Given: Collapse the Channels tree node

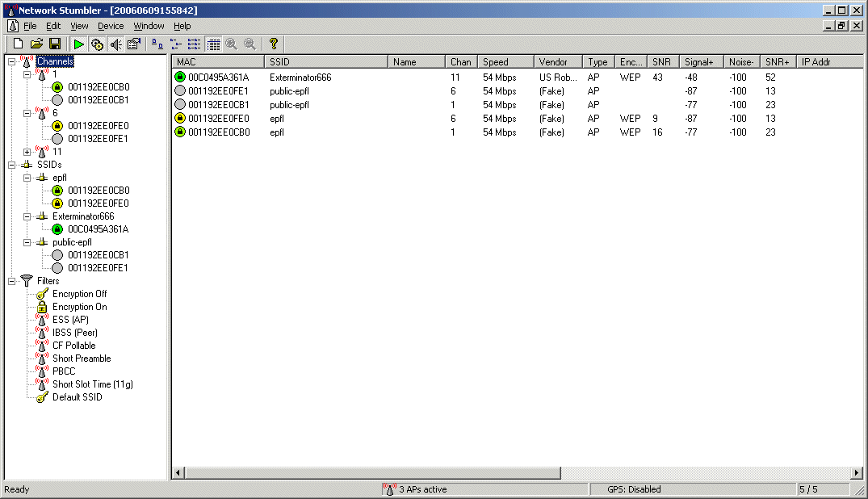Looking at the screenshot, I should (x=11, y=61).
